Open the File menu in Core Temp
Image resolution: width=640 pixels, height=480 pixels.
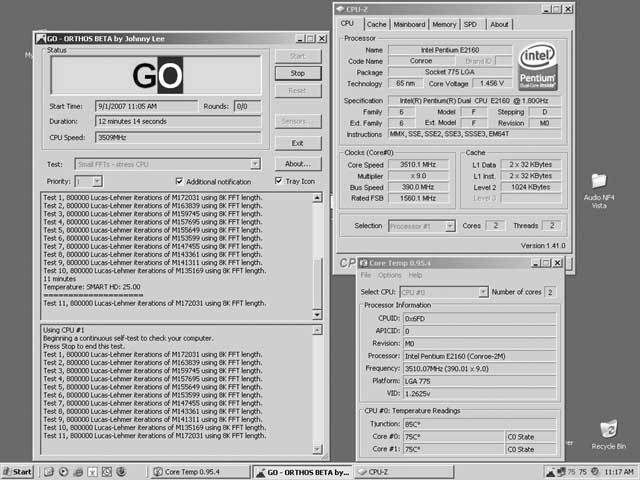click(x=366, y=276)
